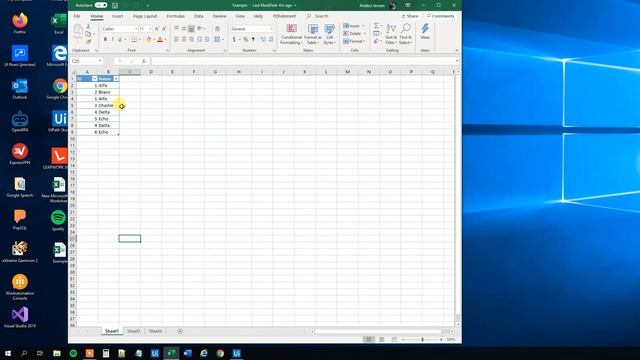Click the Format Painter brush icon

[89, 42]
